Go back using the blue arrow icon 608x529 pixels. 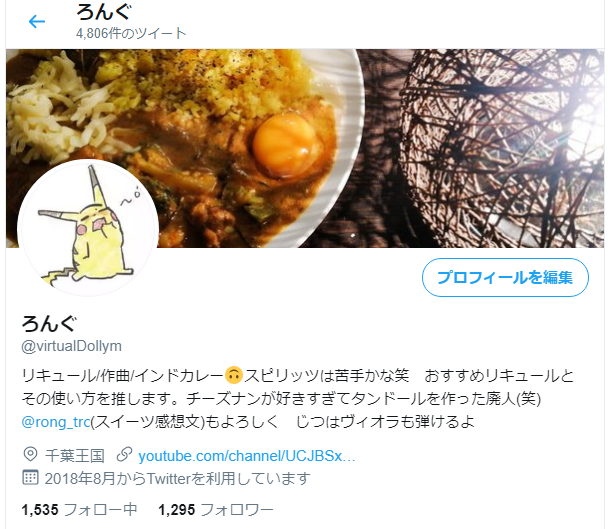coord(37,21)
